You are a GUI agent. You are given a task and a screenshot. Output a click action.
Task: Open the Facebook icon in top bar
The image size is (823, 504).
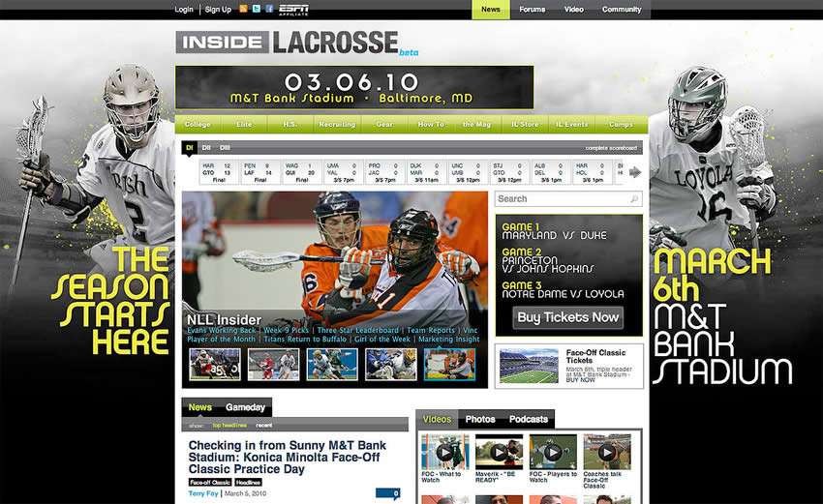tap(269, 9)
